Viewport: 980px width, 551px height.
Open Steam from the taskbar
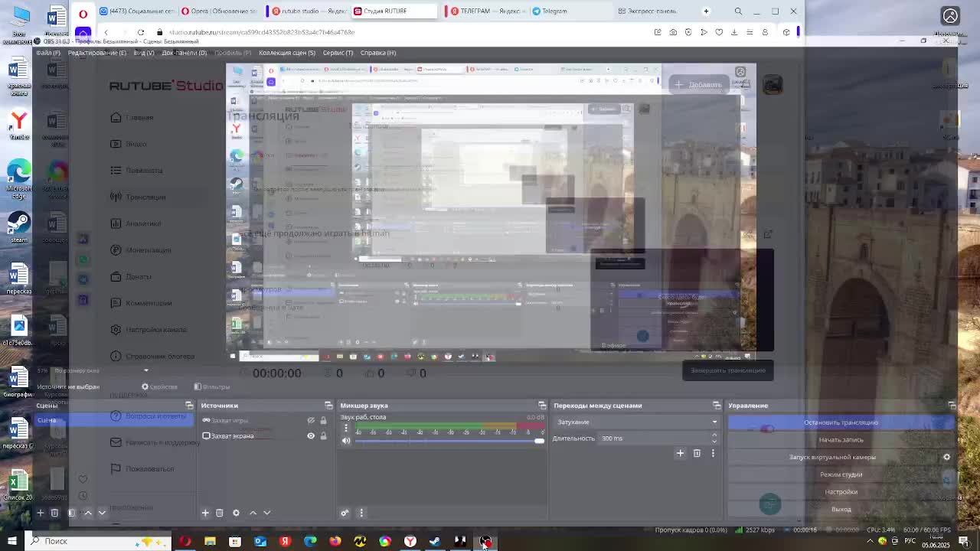(435, 541)
